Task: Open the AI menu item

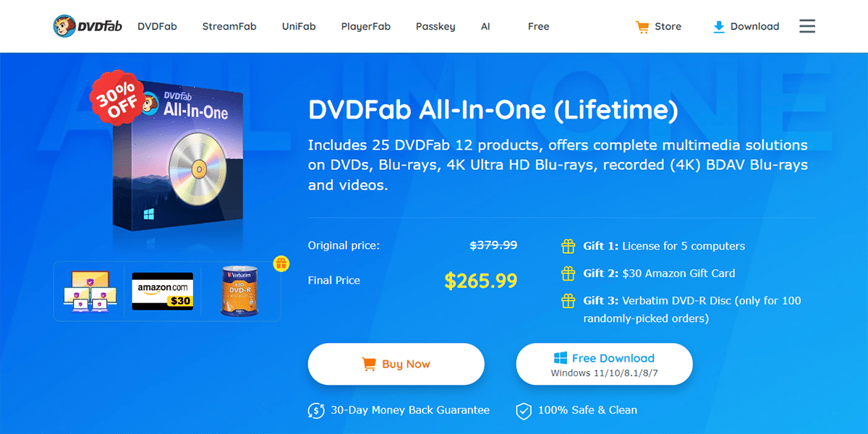Action: click(x=485, y=26)
